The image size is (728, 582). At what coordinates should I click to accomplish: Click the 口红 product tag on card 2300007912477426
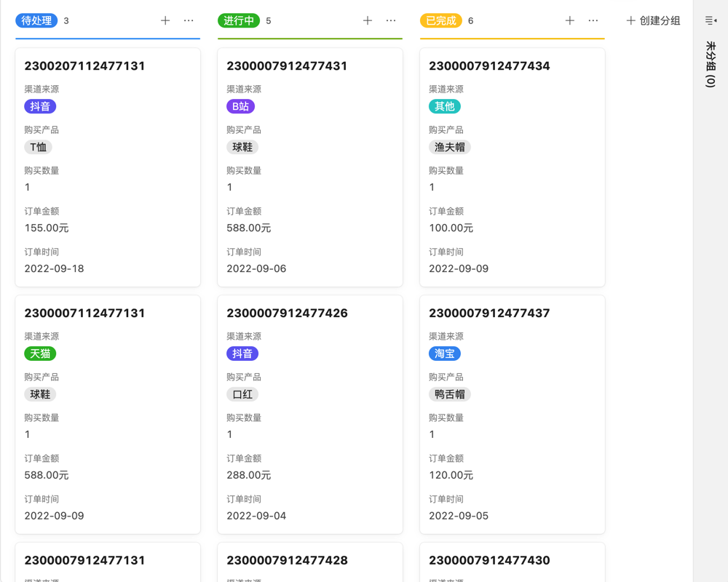242,394
